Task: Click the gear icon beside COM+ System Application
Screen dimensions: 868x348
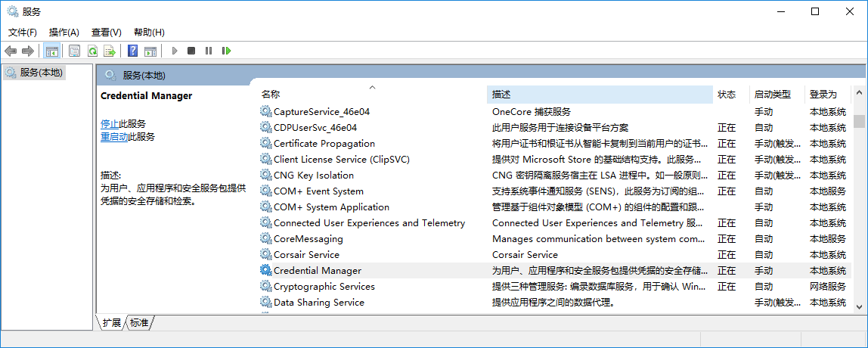Action: point(266,207)
